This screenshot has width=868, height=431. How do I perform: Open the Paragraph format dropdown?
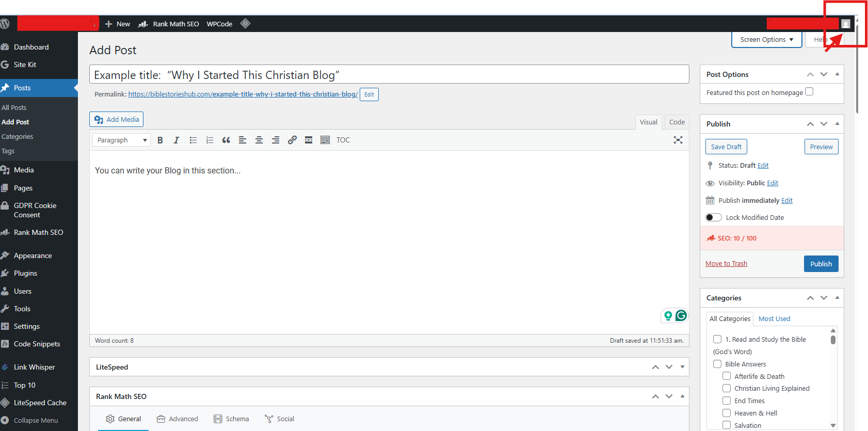pyautogui.click(x=121, y=140)
